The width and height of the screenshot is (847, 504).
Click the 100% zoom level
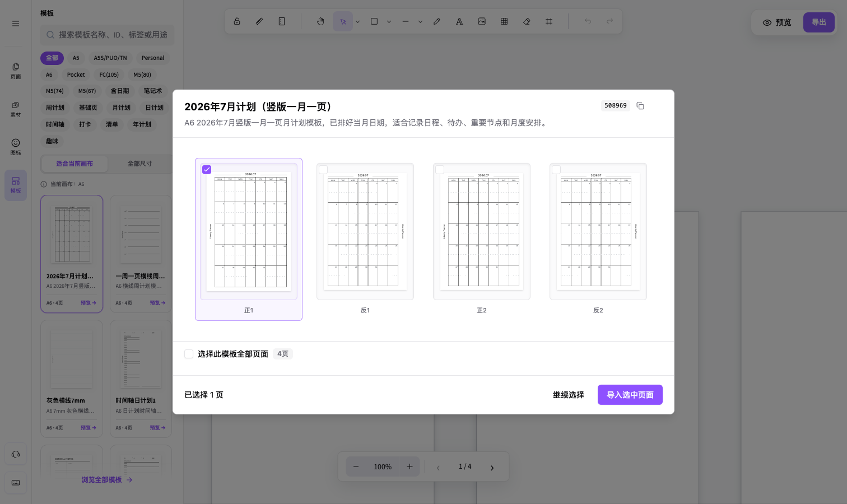383,466
